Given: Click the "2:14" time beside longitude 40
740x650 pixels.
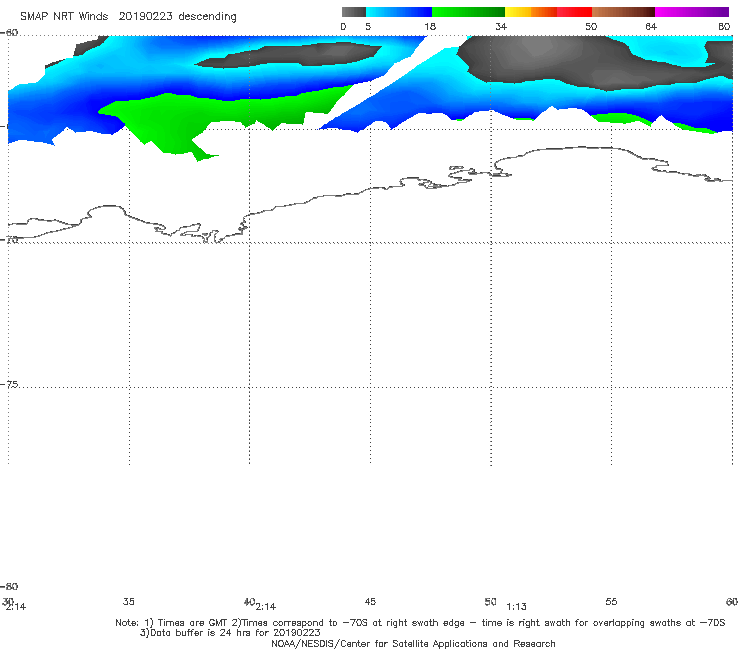Looking at the screenshot, I should pos(266,607).
